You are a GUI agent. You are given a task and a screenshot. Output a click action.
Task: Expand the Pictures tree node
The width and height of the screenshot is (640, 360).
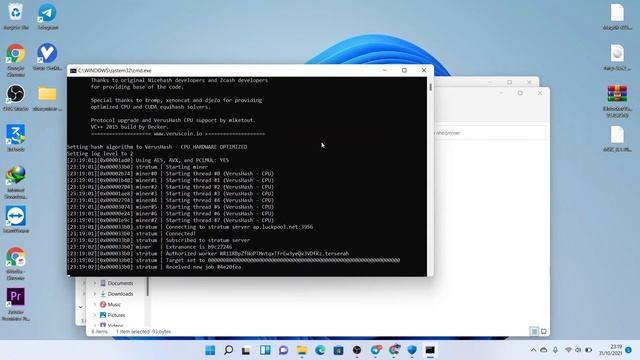click(95, 315)
